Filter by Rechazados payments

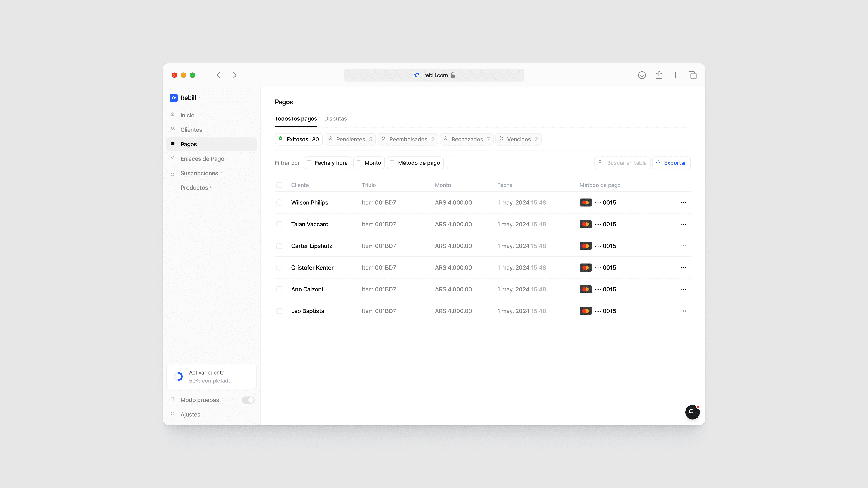(x=467, y=139)
